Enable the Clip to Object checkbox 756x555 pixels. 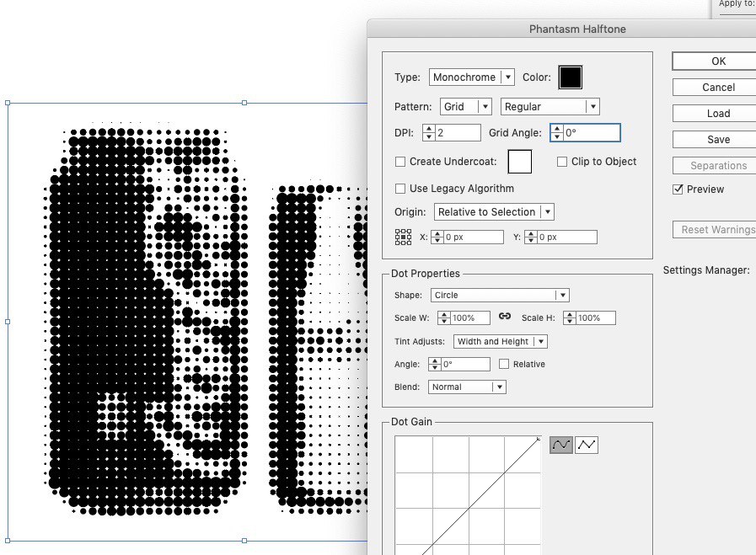click(561, 162)
